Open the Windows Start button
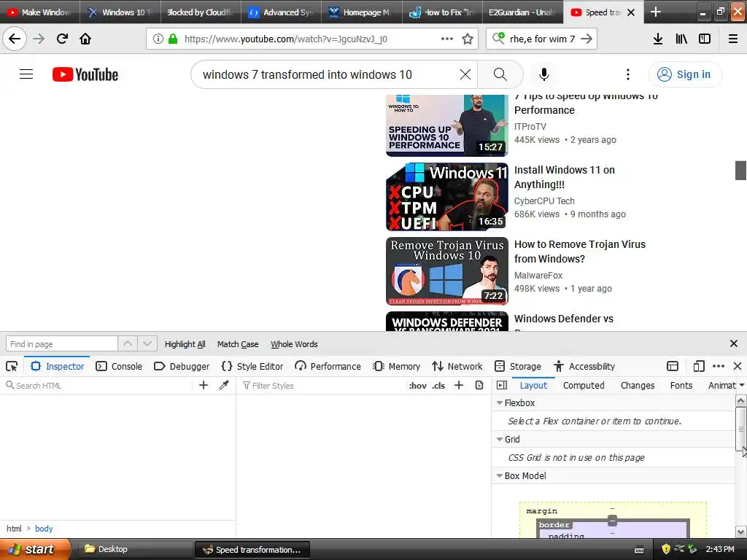 (35, 549)
